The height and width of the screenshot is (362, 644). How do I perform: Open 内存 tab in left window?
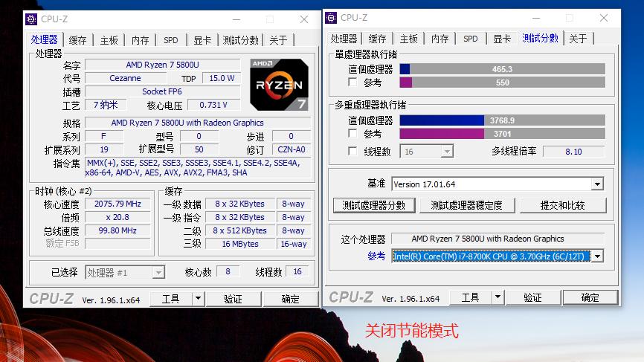tap(140, 40)
